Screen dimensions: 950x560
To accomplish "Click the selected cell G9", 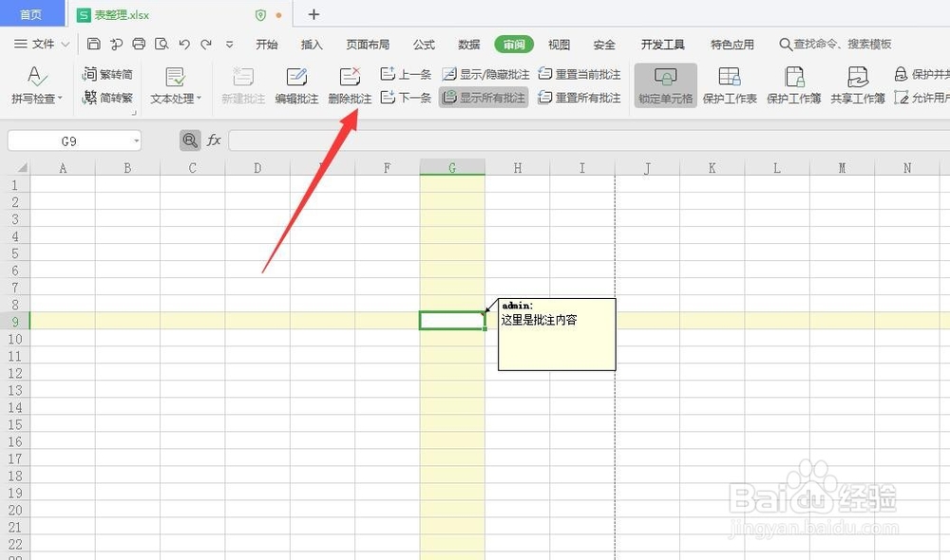I will 452,321.
